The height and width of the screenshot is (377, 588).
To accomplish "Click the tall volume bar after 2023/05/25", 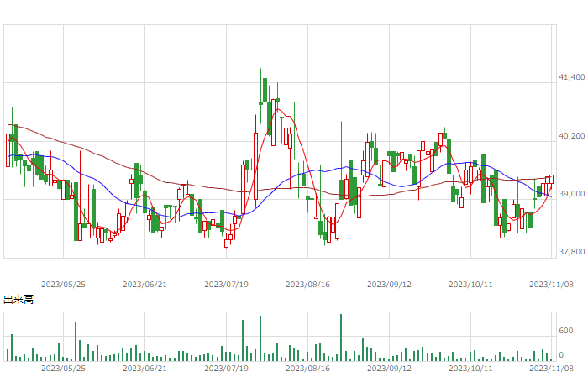I will point(76,342).
